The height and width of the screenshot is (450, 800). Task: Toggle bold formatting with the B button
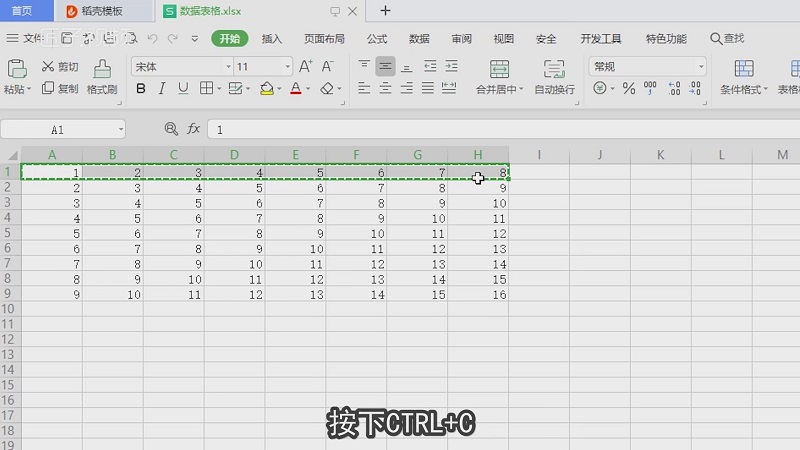[140, 89]
